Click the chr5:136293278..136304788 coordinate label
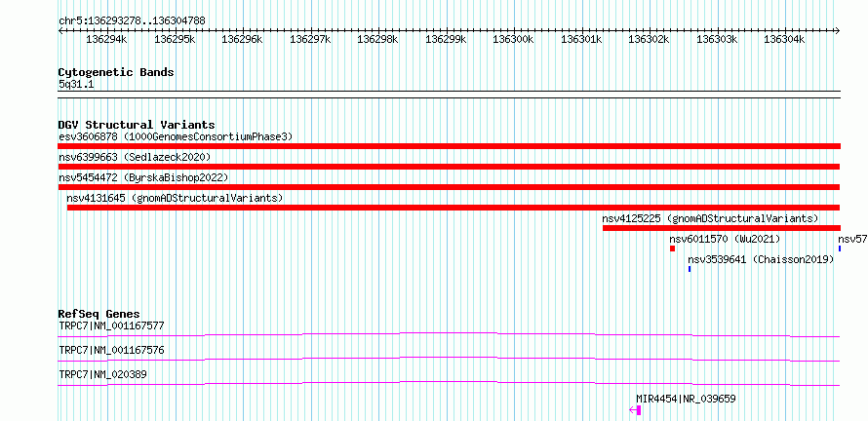Viewport: 868px width, 421px height. (133, 20)
